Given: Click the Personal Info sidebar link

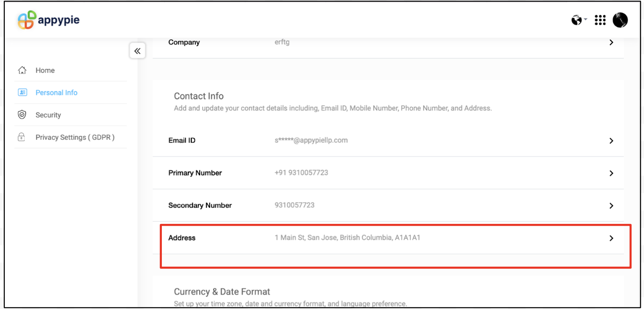Looking at the screenshot, I should coord(56,92).
